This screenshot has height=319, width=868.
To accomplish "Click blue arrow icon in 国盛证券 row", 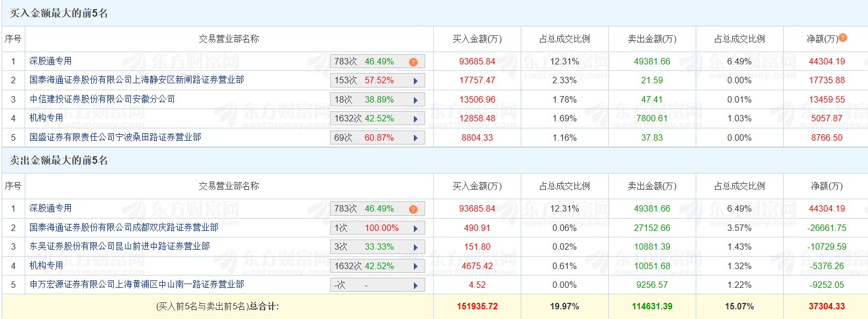I will [x=415, y=138].
